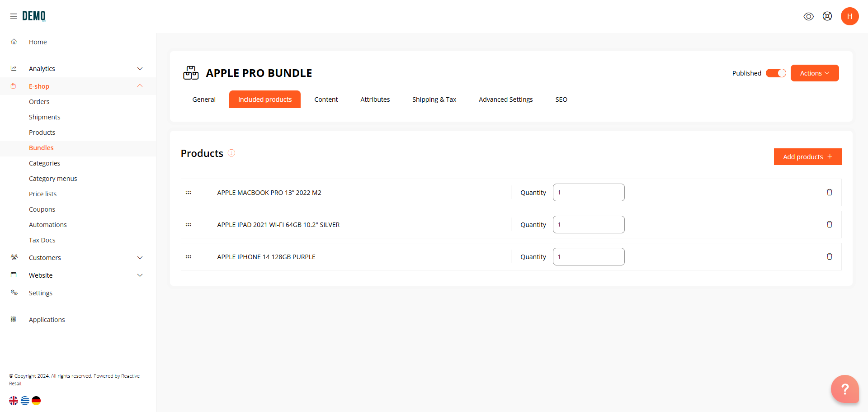Image resolution: width=868 pixels, height=412 pixels.
Task: Click the info icon next to Products
Action: point(231,153)
